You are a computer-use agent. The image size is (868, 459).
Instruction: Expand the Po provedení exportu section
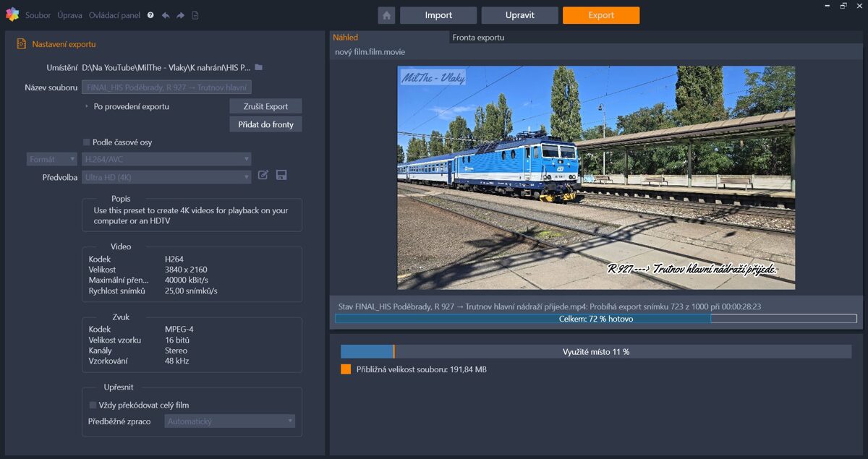click(x=86, y=106)
